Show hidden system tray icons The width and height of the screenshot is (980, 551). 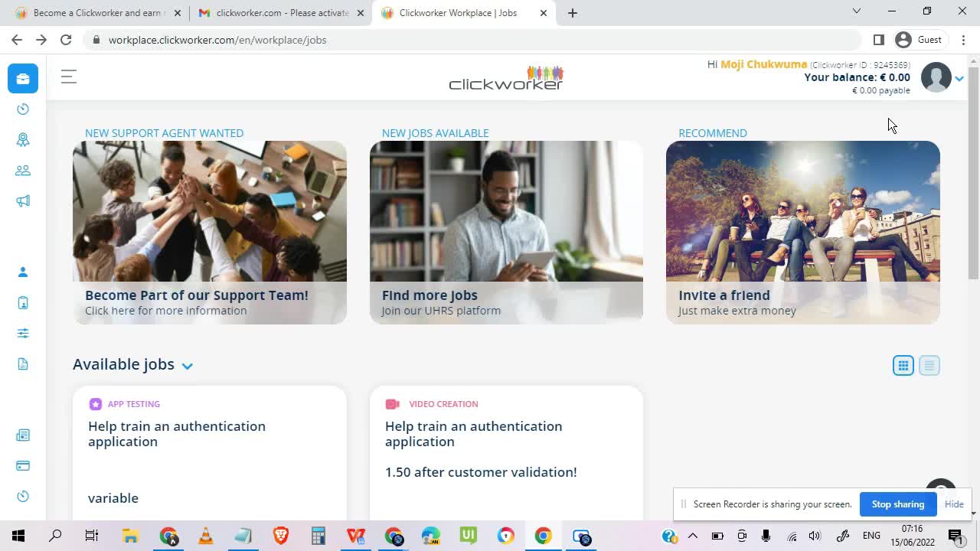coord(693,536)
